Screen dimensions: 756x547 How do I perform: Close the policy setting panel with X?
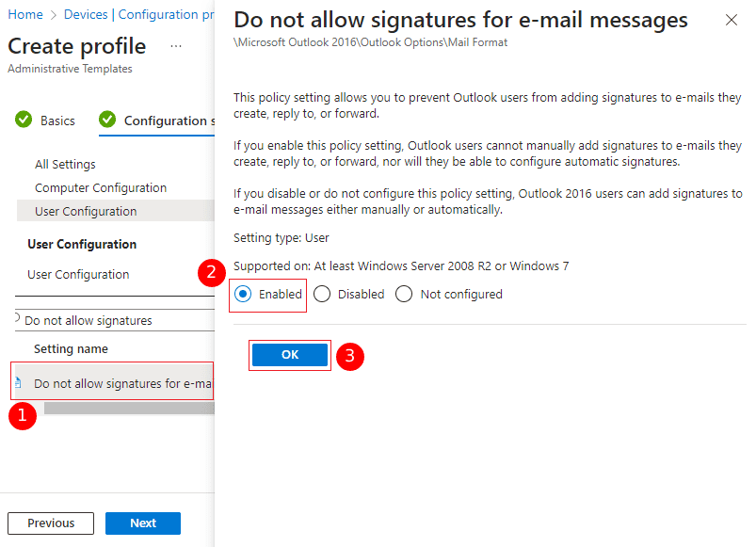click(732, 20)
